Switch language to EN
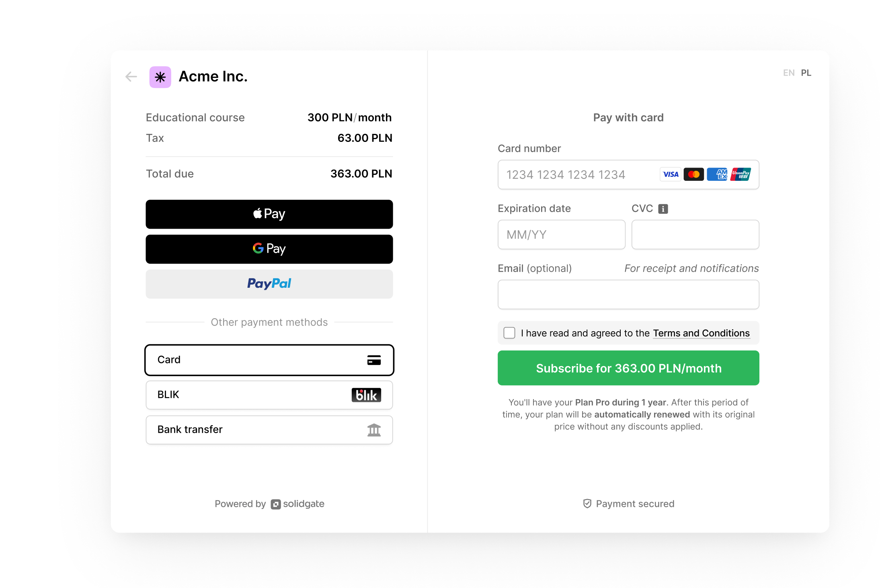The height and width of the screenshot is (588, 880). (x=789, y=72)
